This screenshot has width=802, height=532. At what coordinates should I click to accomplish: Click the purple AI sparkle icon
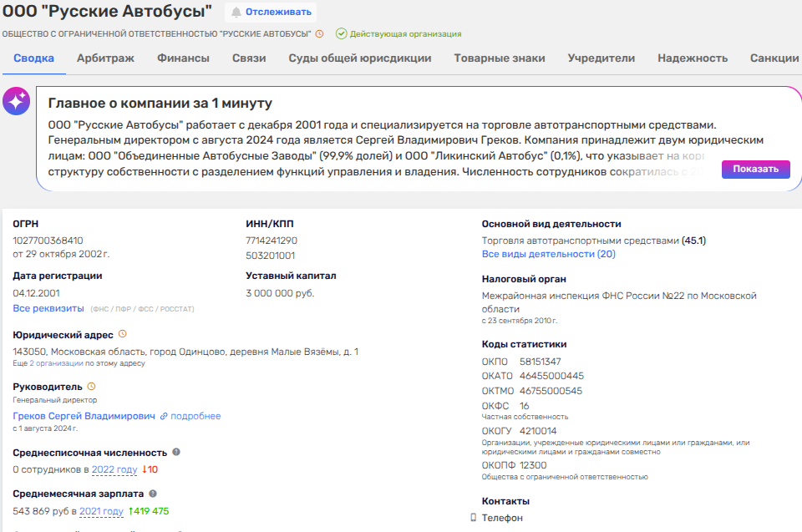pos(16,102)
